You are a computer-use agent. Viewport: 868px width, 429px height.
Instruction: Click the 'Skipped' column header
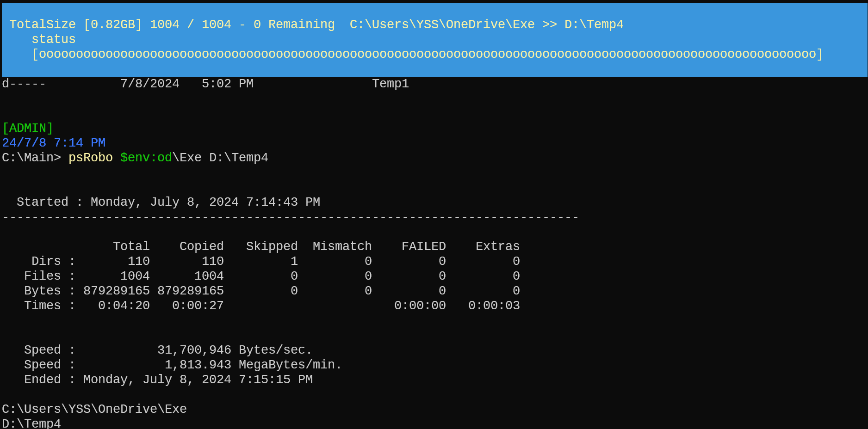(272, 246)
